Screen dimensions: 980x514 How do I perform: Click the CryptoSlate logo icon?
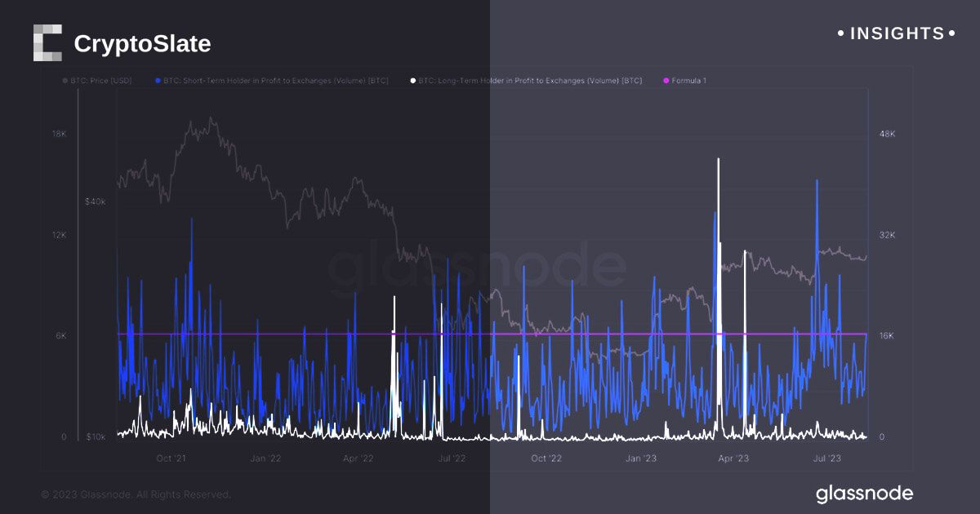click(47, 43)
